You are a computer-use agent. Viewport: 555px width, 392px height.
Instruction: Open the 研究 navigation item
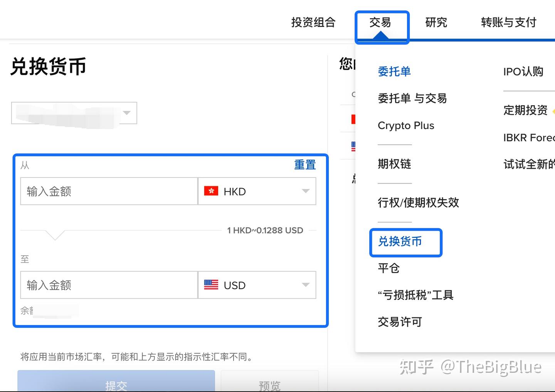(436, 23)
